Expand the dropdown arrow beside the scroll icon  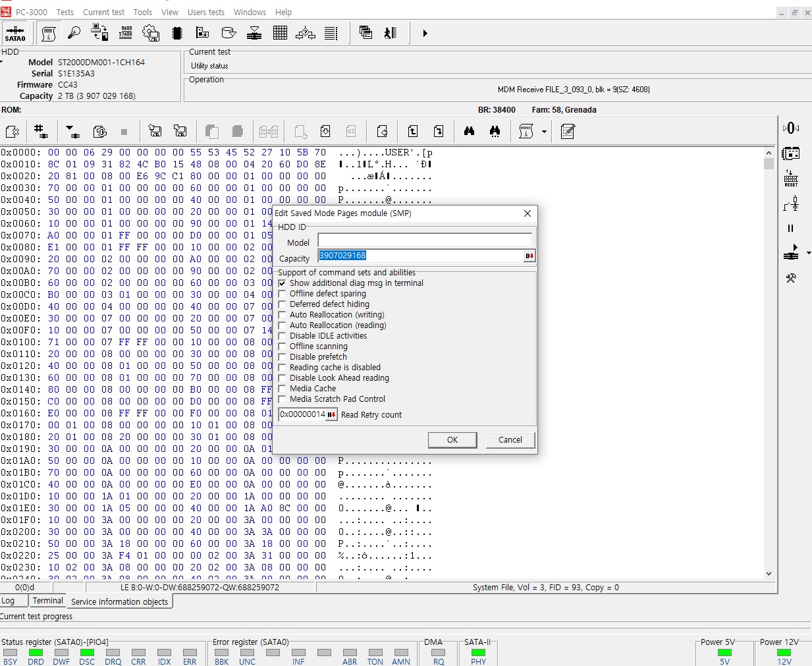tap(544, 132)
